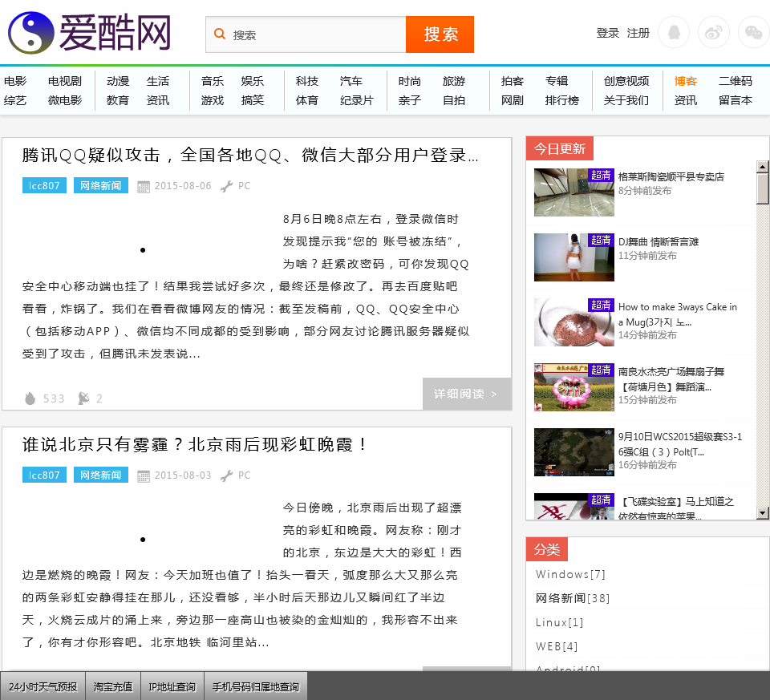The width and height of the screenshot is (770, 700).
Task: Go to 排行榜 in navigation
Action: pyautogui.click(x=561, y=100)
